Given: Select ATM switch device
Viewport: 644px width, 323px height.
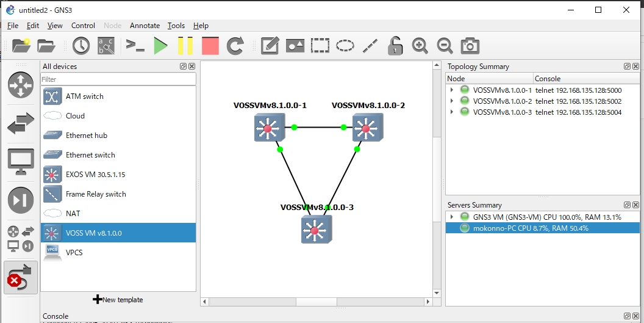Looking at the screenshot, I should pos(118,96).
